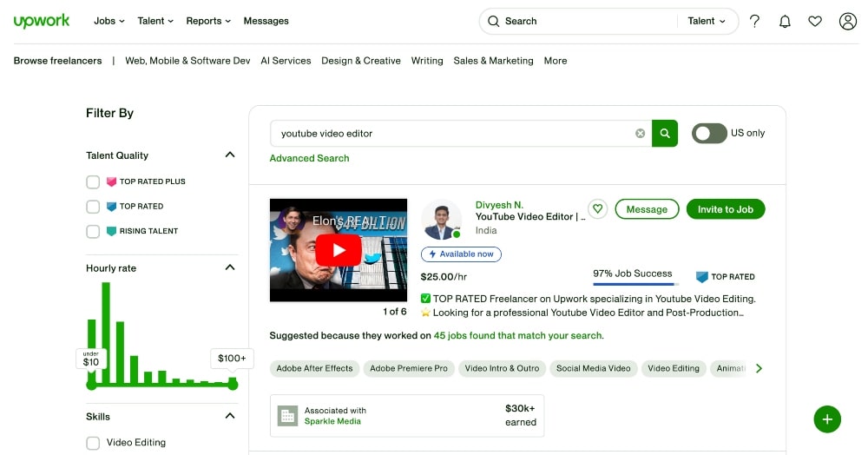Screen dimensions: 868x455
Task: Click the minimum hourly rate slider handle
Action: pos(91,384)
